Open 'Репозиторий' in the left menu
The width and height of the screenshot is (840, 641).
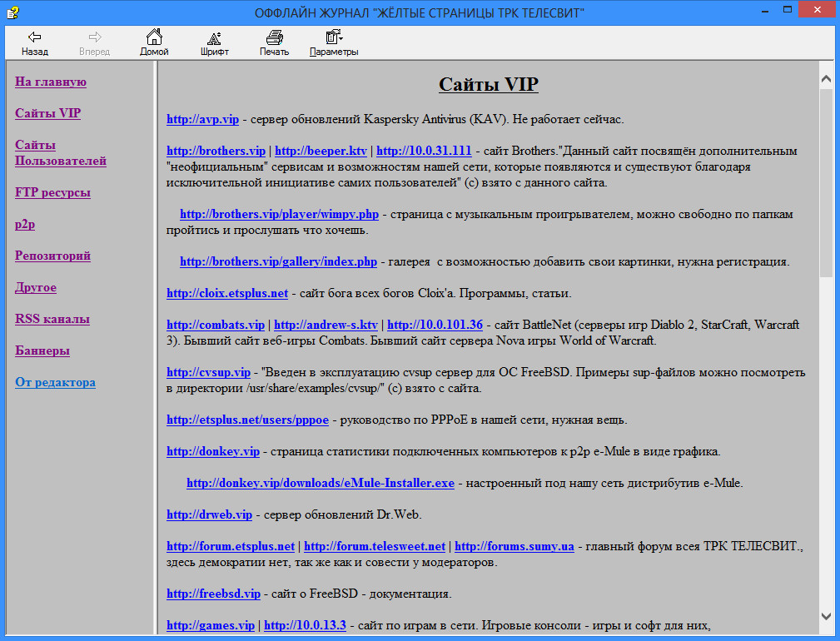pyautogui.click(x=52, y=256)
